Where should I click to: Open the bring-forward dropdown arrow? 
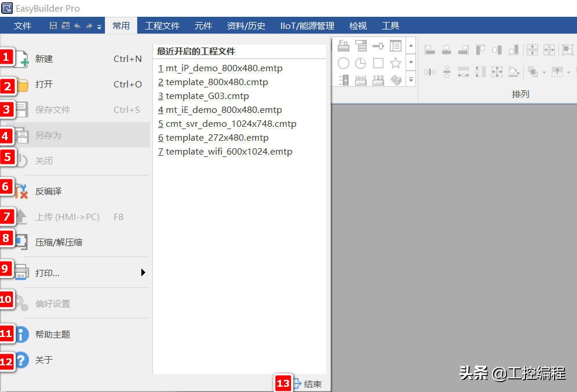568,72
